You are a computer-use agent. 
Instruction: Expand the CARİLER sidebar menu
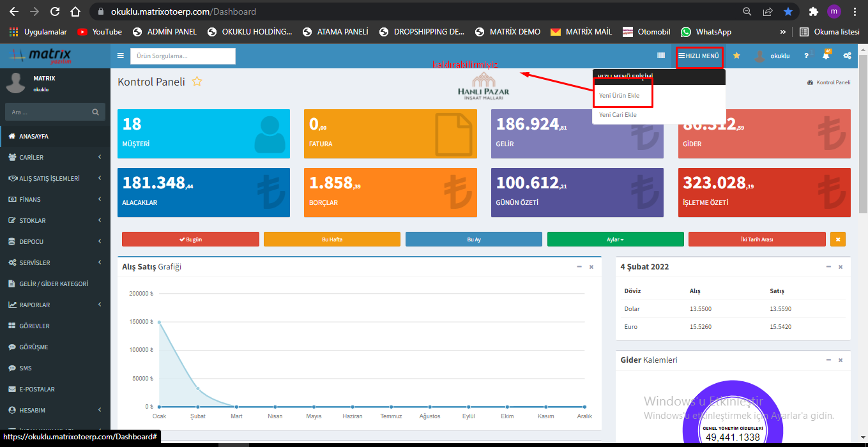pyautogui.click(x=55, y=157)
